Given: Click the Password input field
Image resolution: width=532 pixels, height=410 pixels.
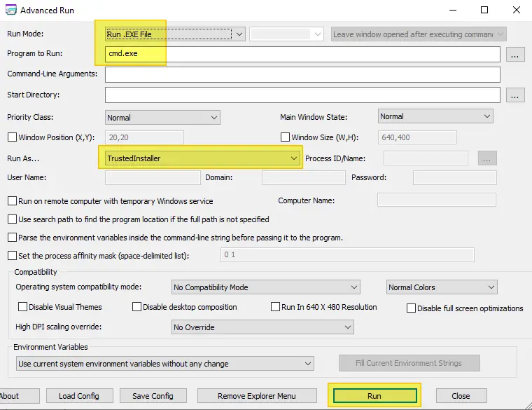Looking at the screenshot, I should coord(454,177).
